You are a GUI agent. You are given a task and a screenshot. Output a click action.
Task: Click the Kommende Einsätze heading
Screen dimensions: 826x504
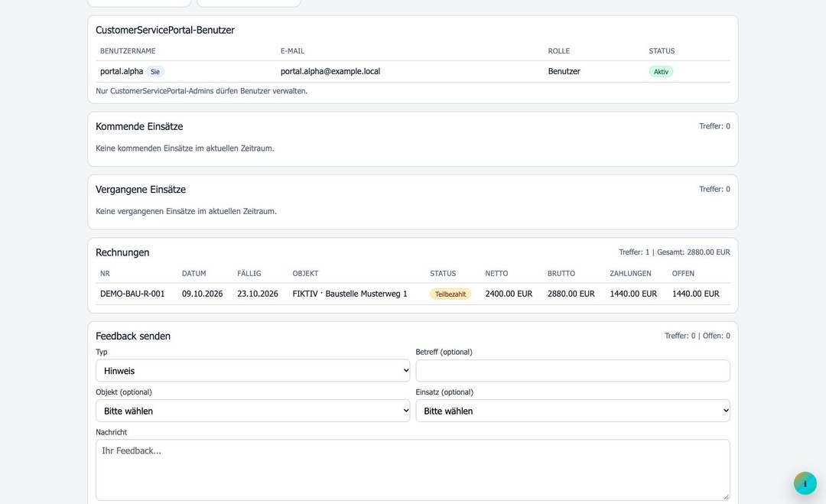140,126
